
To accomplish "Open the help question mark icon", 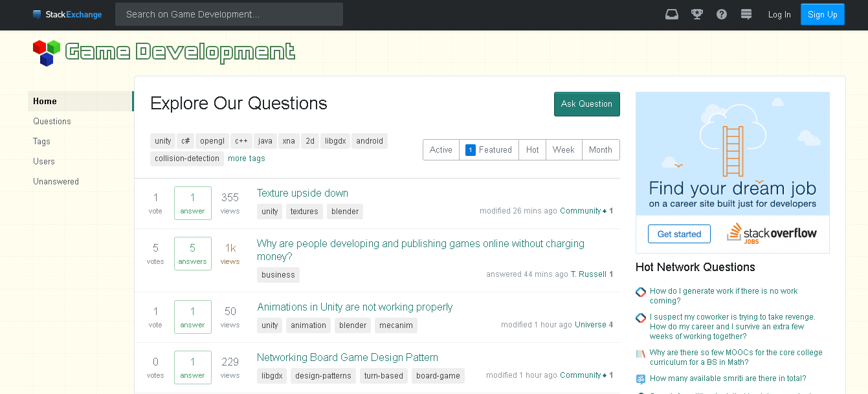I will [722, 14].
